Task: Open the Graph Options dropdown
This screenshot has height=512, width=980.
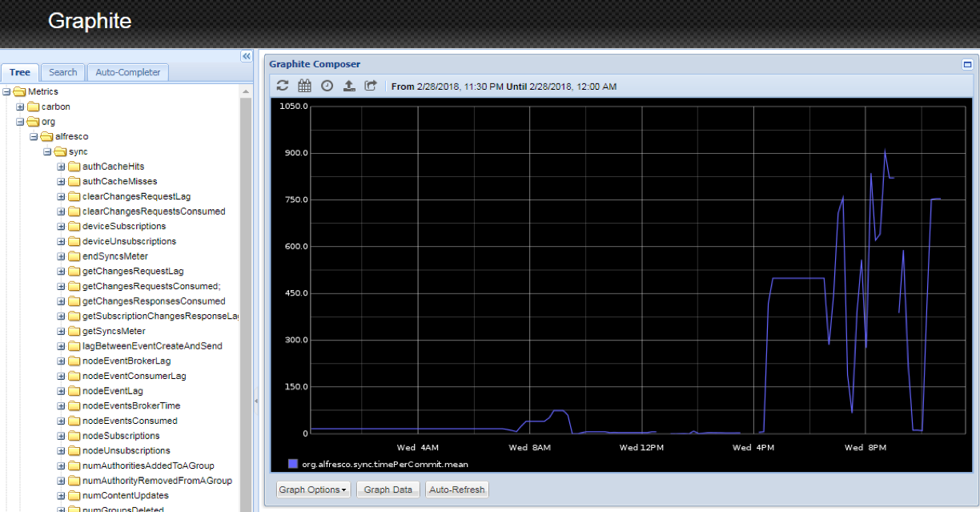Action: pos(312,489)
